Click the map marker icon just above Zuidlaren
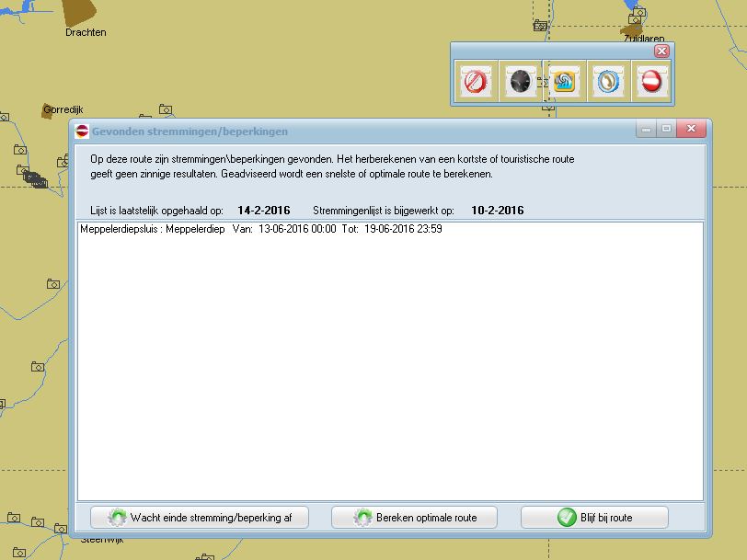The width and height of the screenshot is (747, 560). point(635,19)
